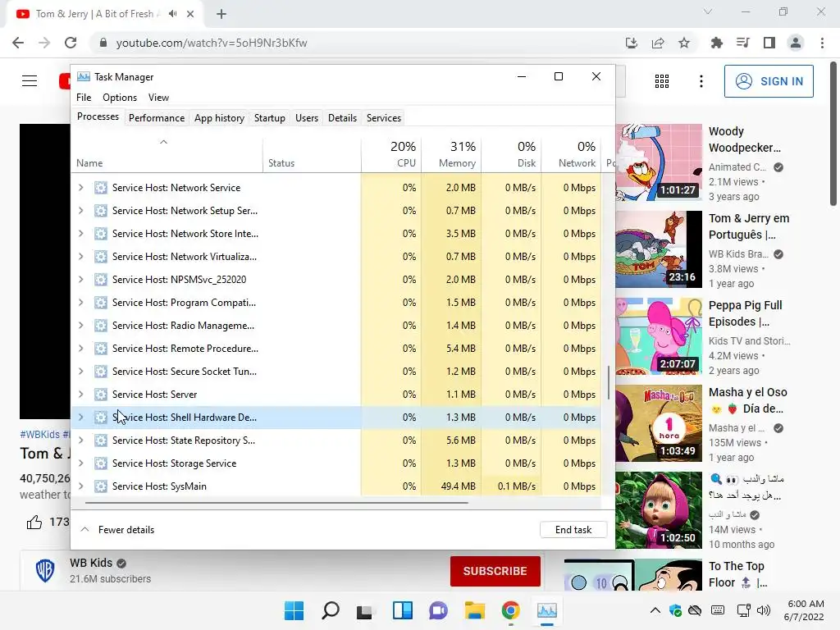Open the Options menu in Task Manager
Image resolution: width=840 pixels, height=630 pixels.
pos(120,98)
